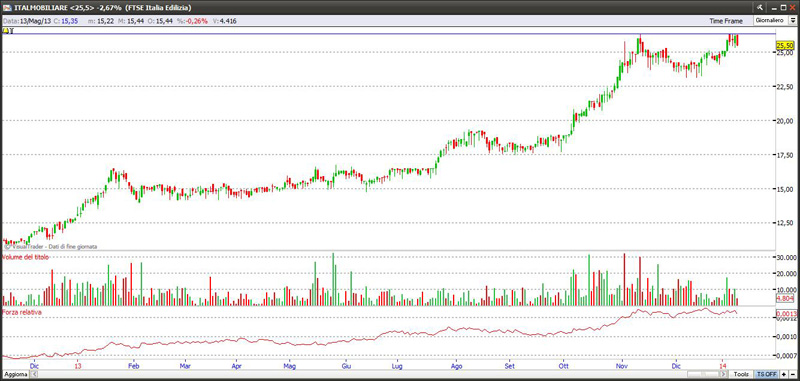Click the yellow 25,50 price label
The height and width of the screenshot is (381, 800).
(x=785, y=45)
